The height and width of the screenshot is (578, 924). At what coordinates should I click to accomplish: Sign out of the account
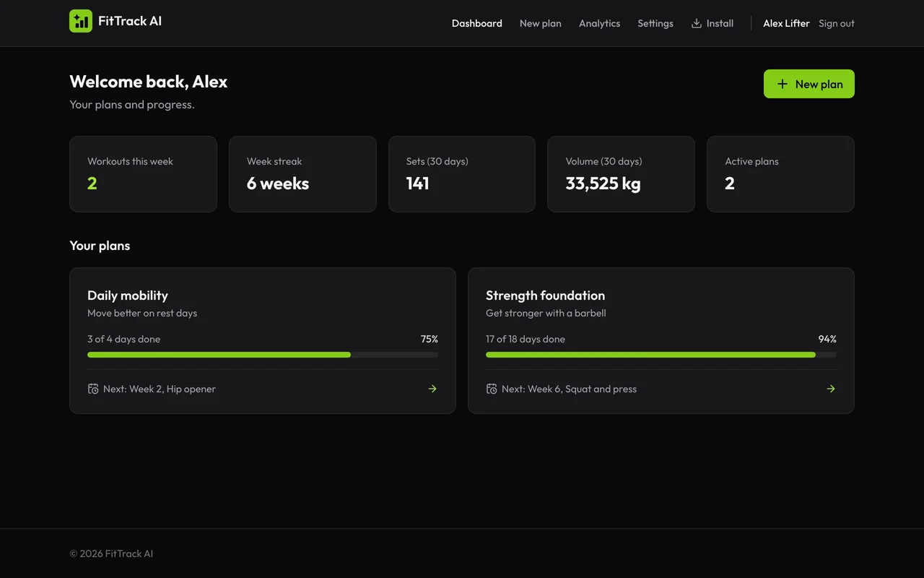click(x=837, y=23)
